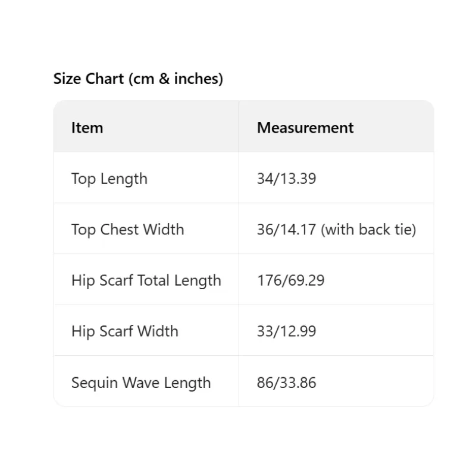Click the Measurement column header
476x476 pixels.
tap(305, 127)
